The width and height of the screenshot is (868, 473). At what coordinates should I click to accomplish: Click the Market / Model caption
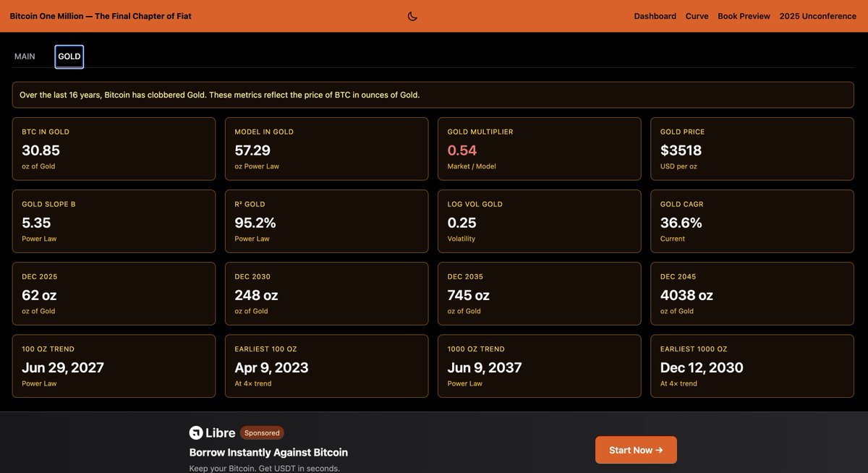point(472,166)
